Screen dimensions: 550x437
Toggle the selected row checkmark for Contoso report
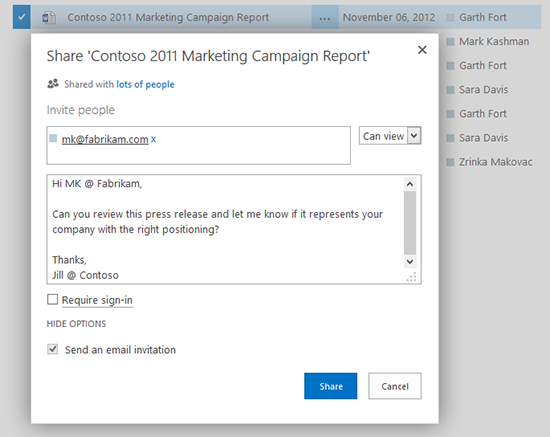click(x=22, y=17)
